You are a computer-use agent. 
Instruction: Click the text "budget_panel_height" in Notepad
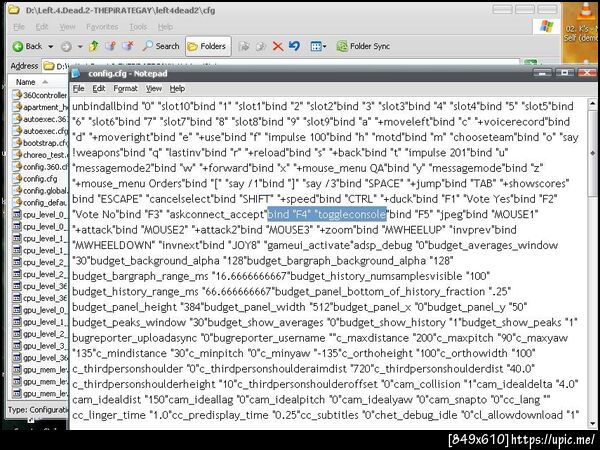point(125,307)
